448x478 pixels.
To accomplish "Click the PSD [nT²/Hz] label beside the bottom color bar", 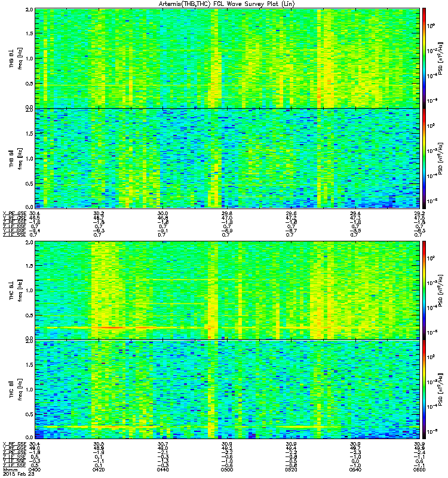I will coord(441,390).
